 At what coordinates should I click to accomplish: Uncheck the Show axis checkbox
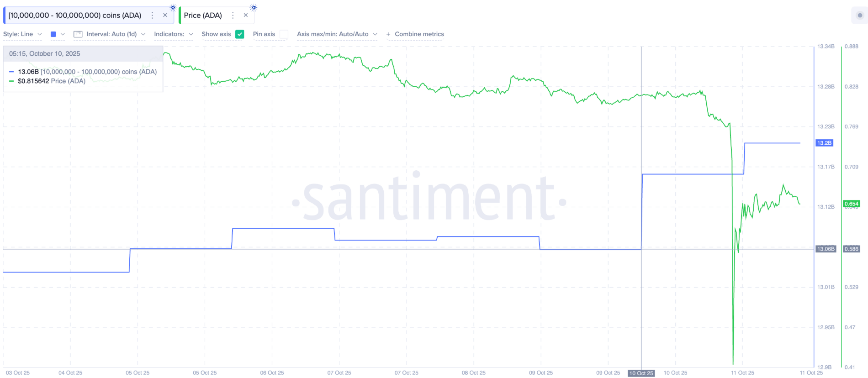pos(240,34)
